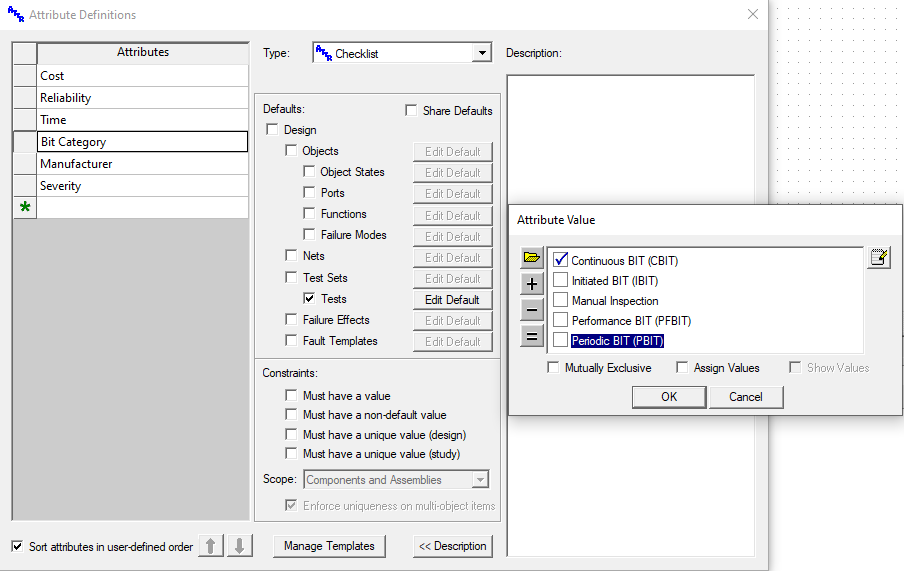Check Periodic BIT (PBIT) box
Screen dimensions: 904x571
pos(560,340)
